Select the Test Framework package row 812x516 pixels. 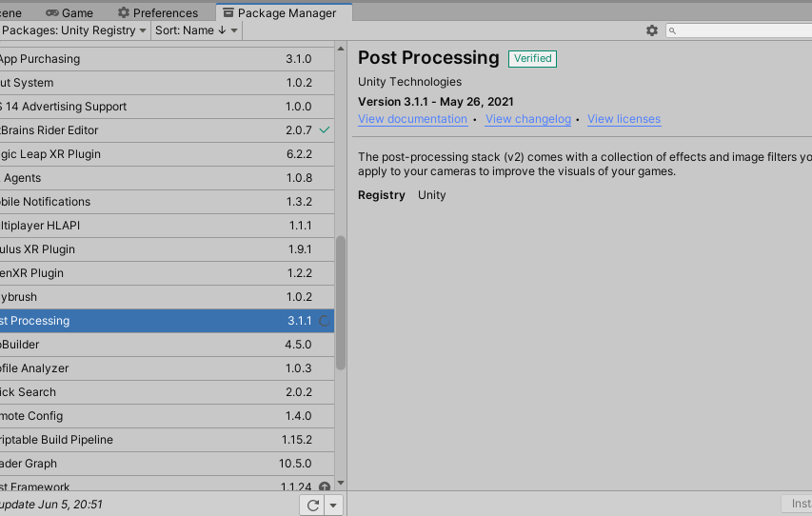pyautogui.click(x=167, y=484)
